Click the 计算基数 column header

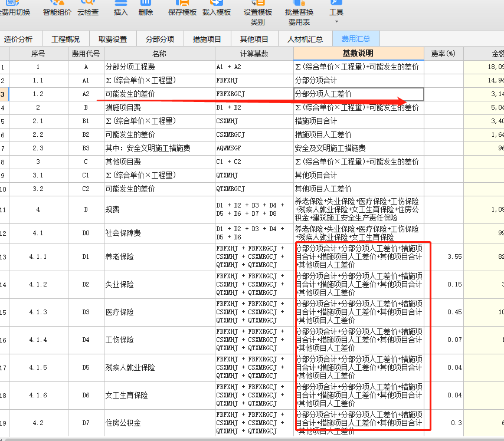coord(254,54)
